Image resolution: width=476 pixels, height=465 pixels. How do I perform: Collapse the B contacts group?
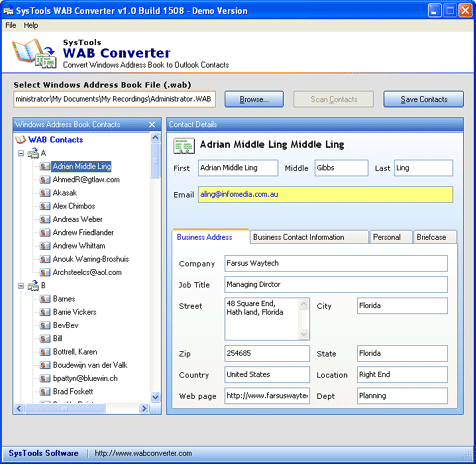click(x=21, y=286)
